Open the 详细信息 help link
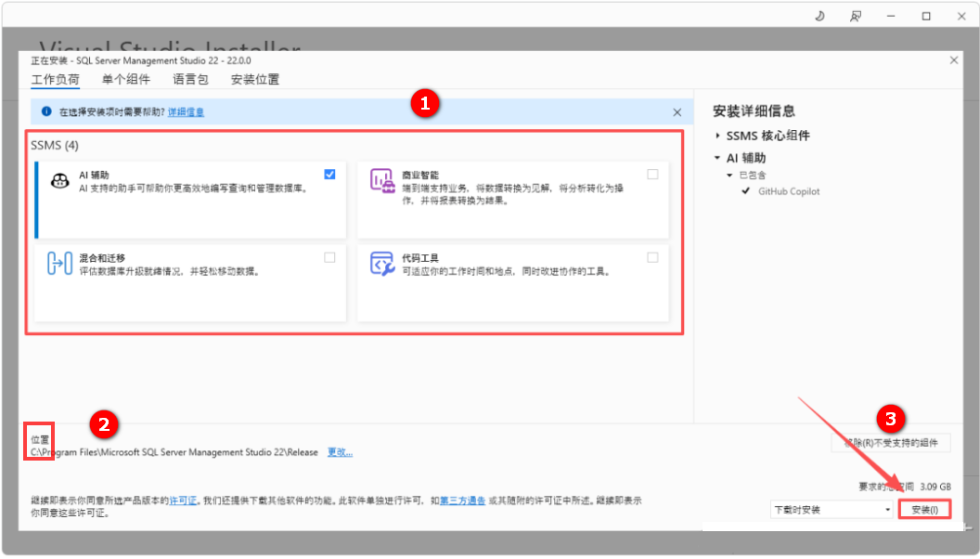This screenshot has height=559, width=980. (x=186, y=112)
